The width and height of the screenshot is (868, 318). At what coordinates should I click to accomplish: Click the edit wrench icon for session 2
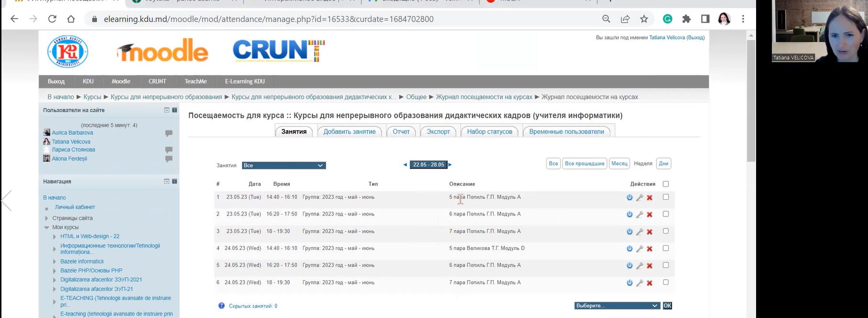639,215
